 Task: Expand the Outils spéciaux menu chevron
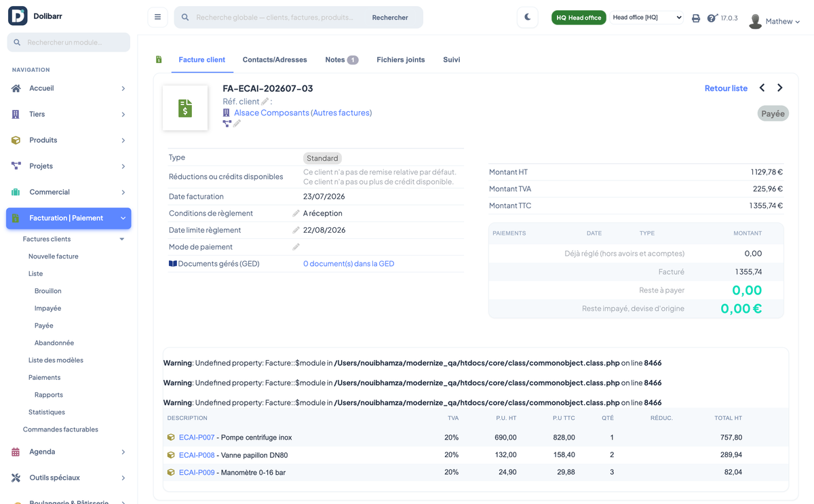[x=123, y=478]
